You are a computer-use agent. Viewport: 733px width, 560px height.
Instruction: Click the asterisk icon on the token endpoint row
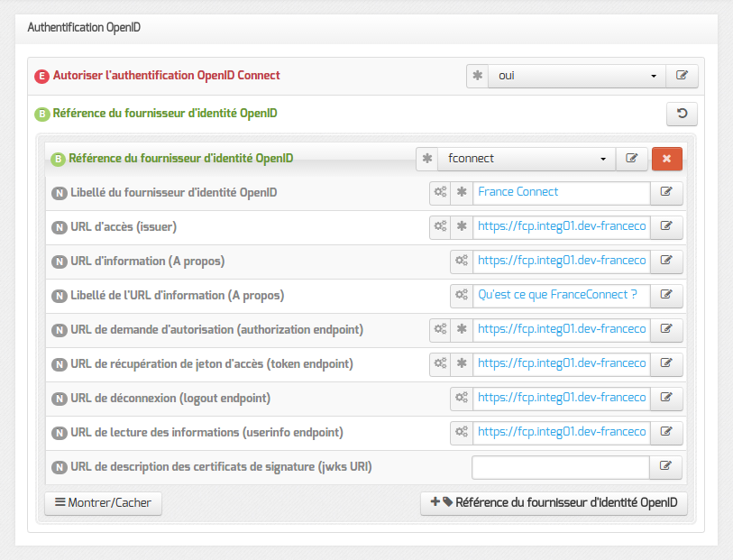point(462,363)
